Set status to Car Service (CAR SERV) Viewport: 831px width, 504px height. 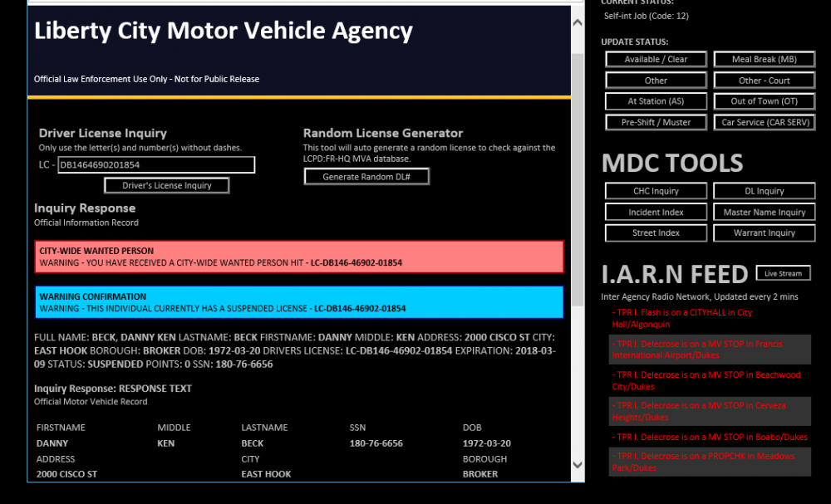point(765,122)
